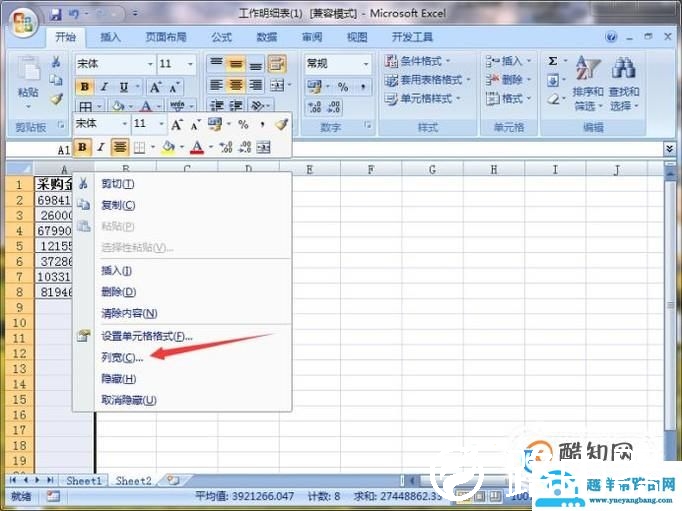This screenshot has width=682, height=511.
Task: Click the Format Painter brush in ribbon clipboard group
Action: point(56,99)
